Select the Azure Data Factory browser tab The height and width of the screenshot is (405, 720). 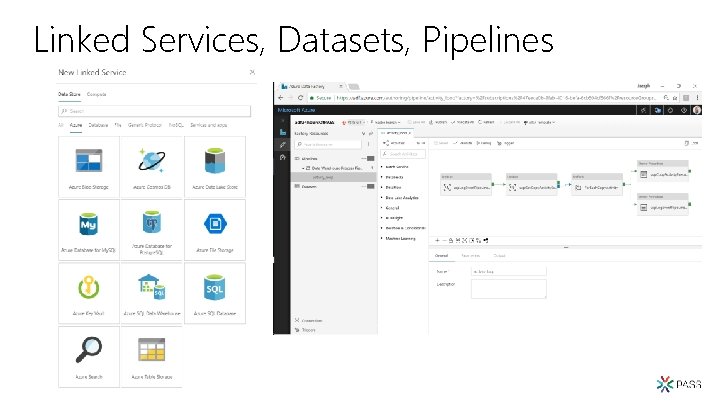[x=311, y=86]
